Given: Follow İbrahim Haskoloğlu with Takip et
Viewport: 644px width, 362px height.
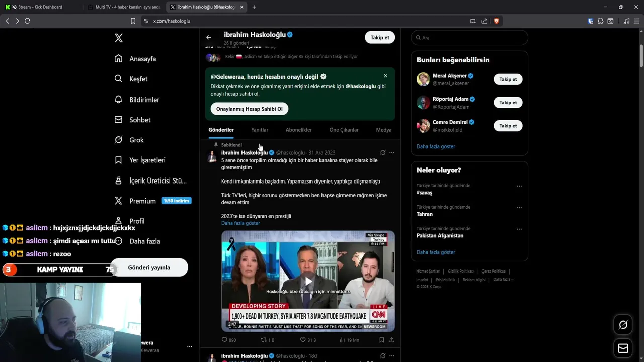Looking at the screenshot, I should [380, 37].
